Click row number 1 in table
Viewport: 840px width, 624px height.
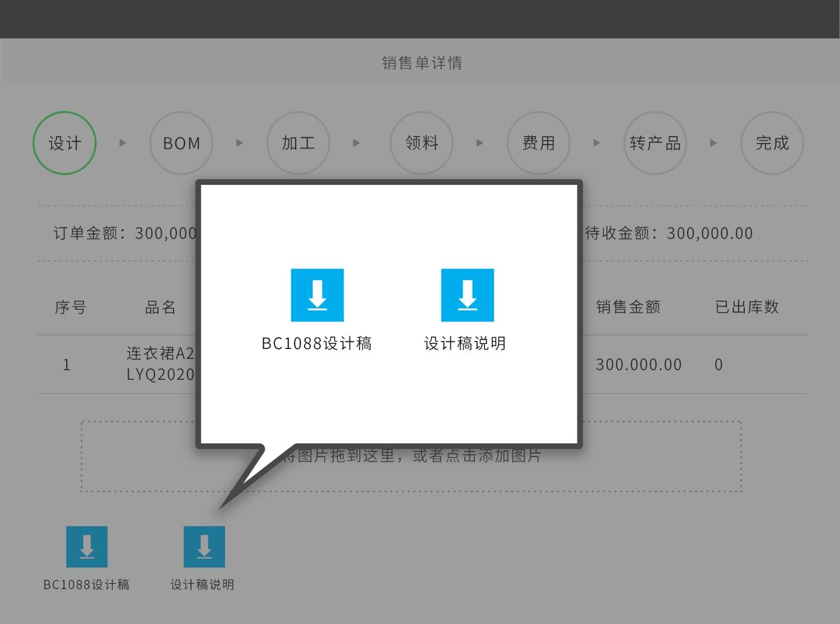(67, 365)
